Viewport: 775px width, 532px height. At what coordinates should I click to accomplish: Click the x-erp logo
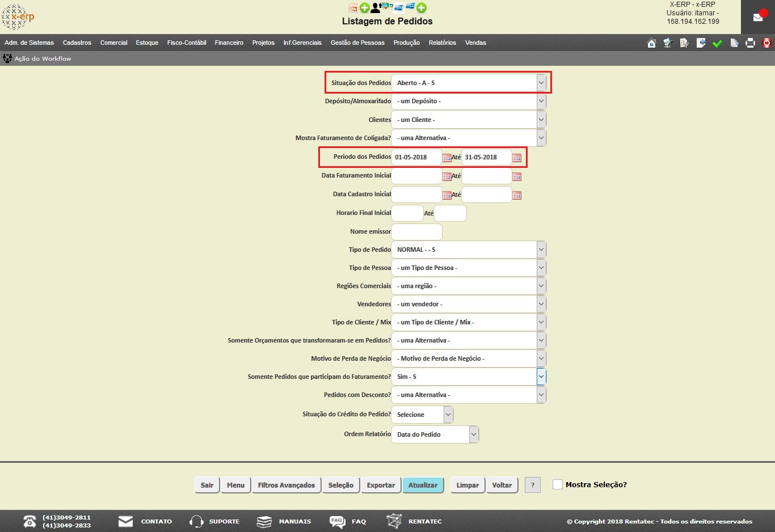[x=18, y=17]
